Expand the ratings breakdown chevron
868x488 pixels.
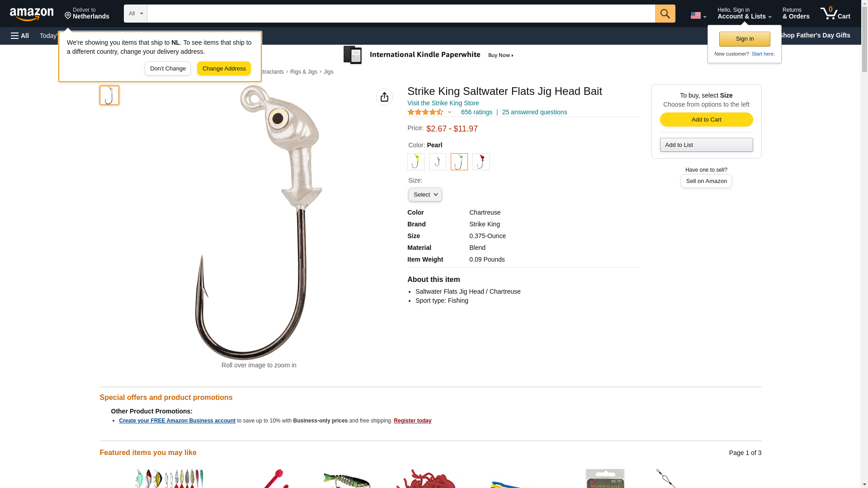click(x=449, y=113)
